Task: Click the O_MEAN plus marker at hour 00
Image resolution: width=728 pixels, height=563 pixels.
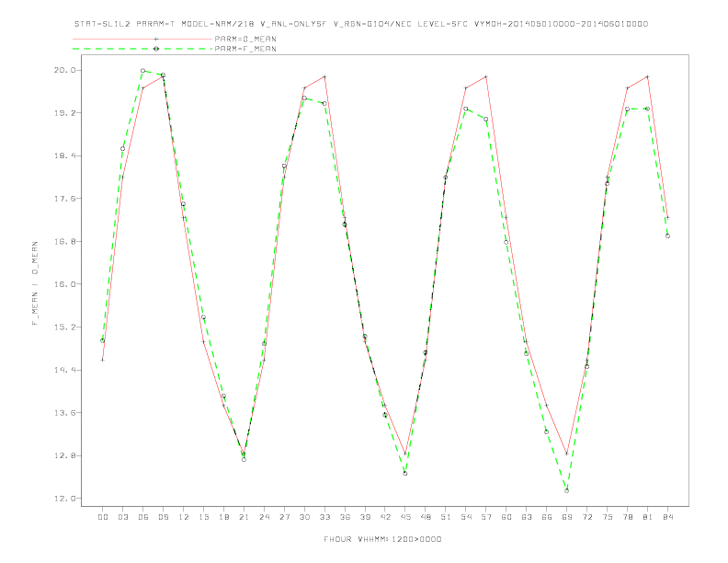Action: tap(103, 360)
